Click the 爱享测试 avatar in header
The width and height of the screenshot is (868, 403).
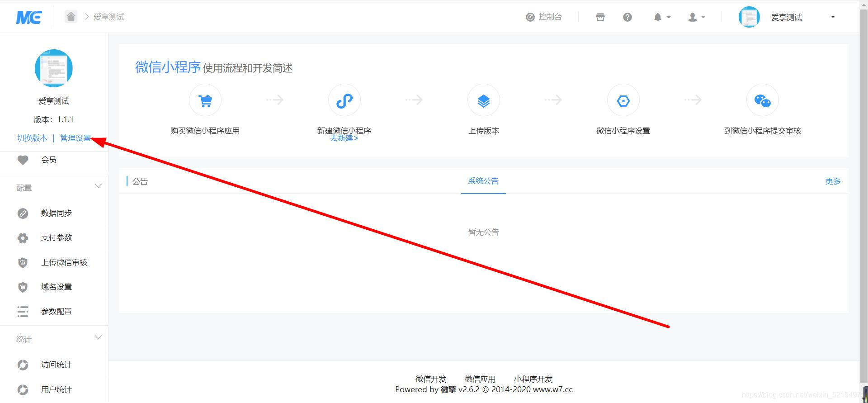coord(749,17)
